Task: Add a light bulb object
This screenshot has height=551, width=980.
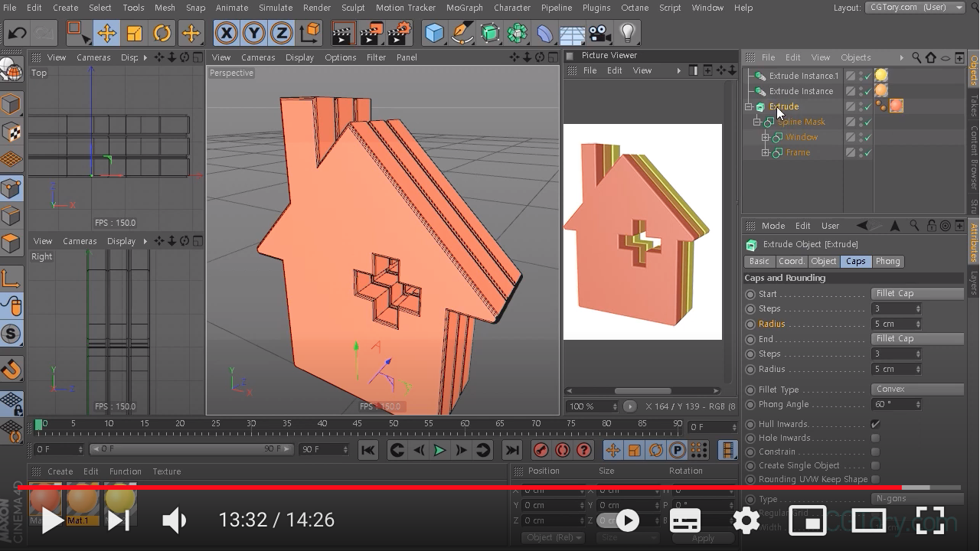Action: tap(628, 33)
